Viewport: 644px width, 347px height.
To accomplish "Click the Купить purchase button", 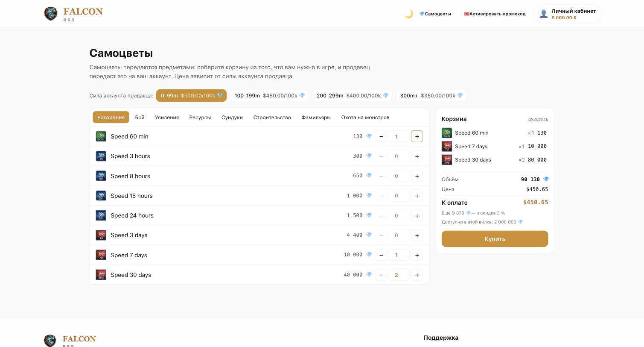I will [495, 239].
